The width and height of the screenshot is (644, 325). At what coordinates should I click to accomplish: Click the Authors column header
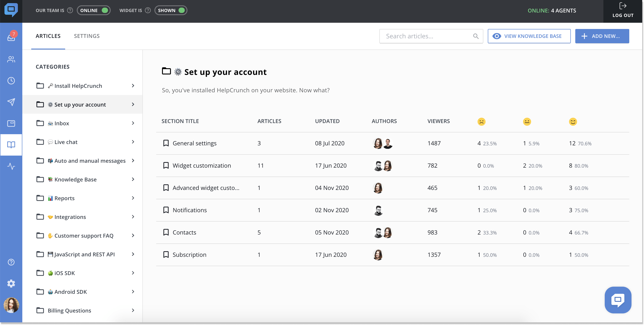(384, 121)
